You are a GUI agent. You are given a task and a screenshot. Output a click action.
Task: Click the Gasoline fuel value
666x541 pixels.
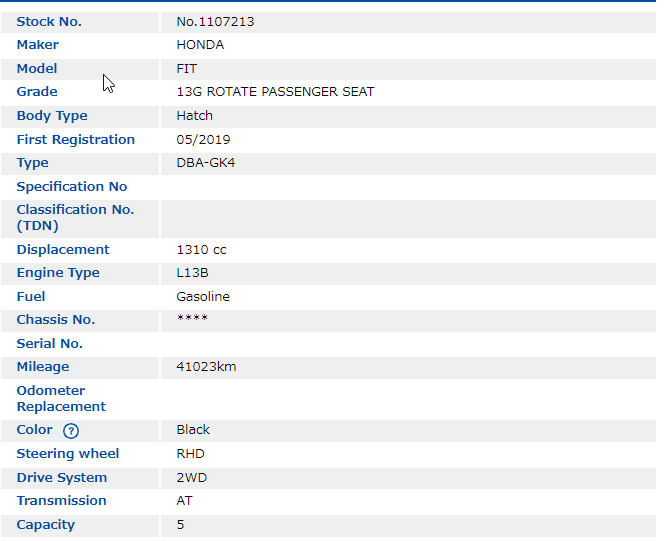click(x=203, y=297)
